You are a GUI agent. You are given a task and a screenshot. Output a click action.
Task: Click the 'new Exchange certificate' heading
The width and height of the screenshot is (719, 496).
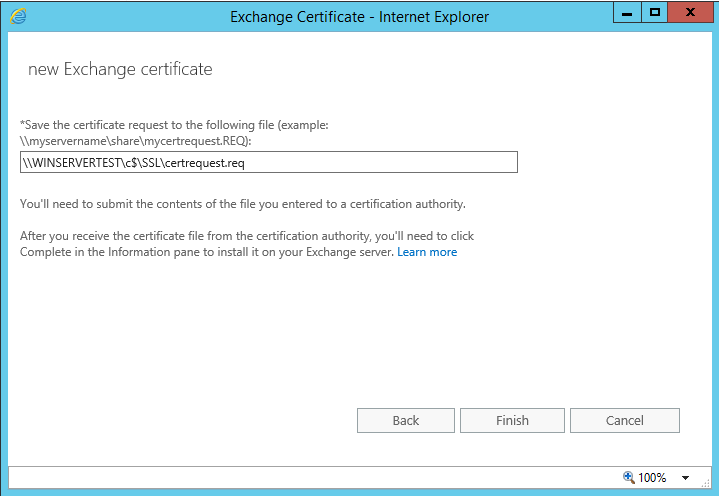click(x=120, y=69)
